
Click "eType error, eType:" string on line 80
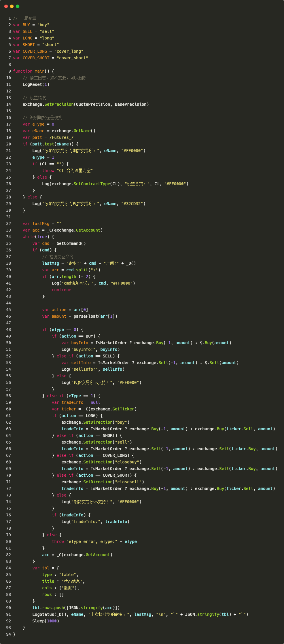pyautogui.click(x=92, y=541)
